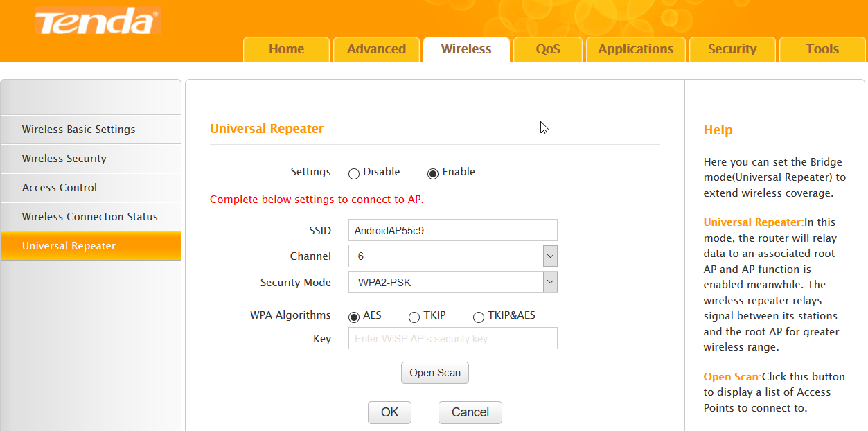
Task: Select the Disable radio button
Action: tap(354, 173)
